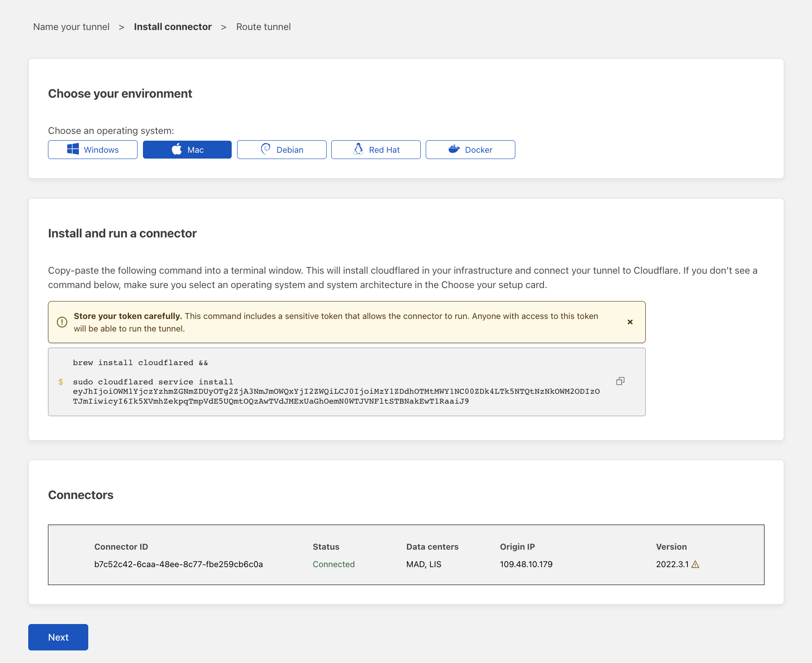Click the Docker whale icon
The width and height of the screenshot is (812, 663).
pyautogui.click(x=454, y=149)
